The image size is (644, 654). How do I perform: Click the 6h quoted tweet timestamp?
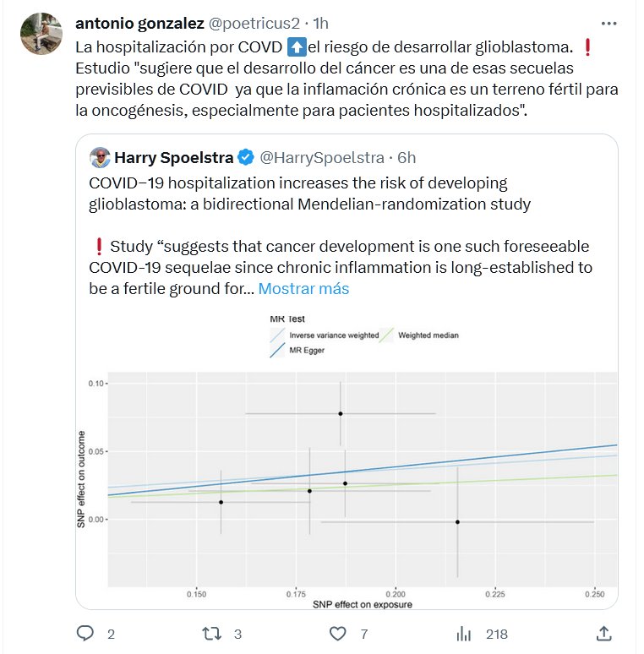(x=407, y=157)
